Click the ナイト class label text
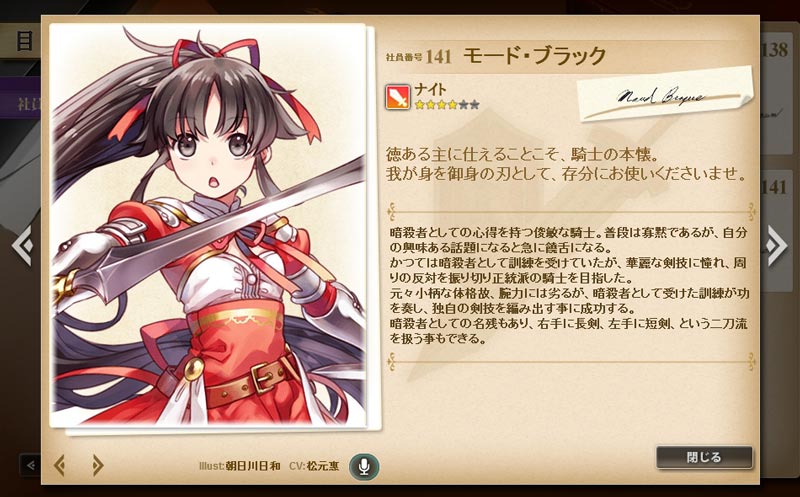800x497 pixels. point(430,90)
